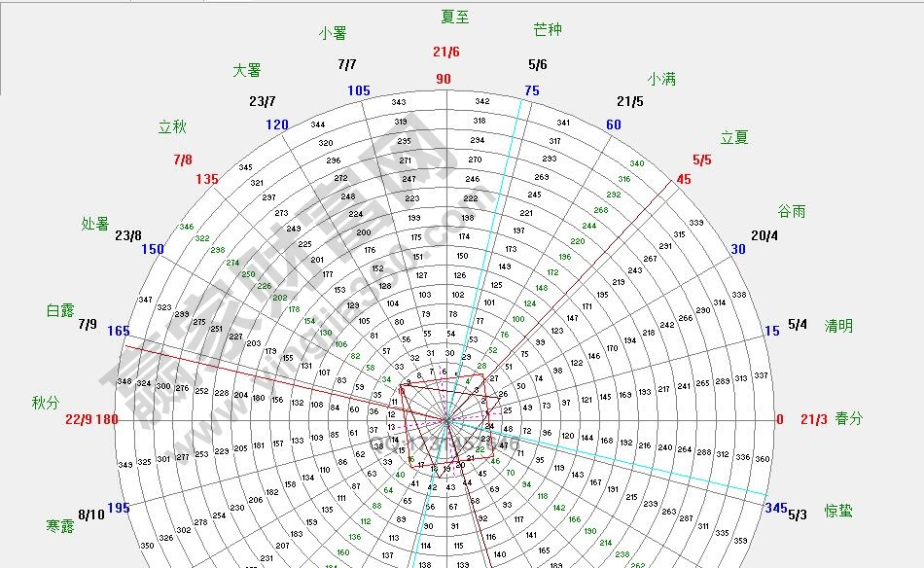
Task: Select the 芒种 label at top
Action: coord(548,30)
